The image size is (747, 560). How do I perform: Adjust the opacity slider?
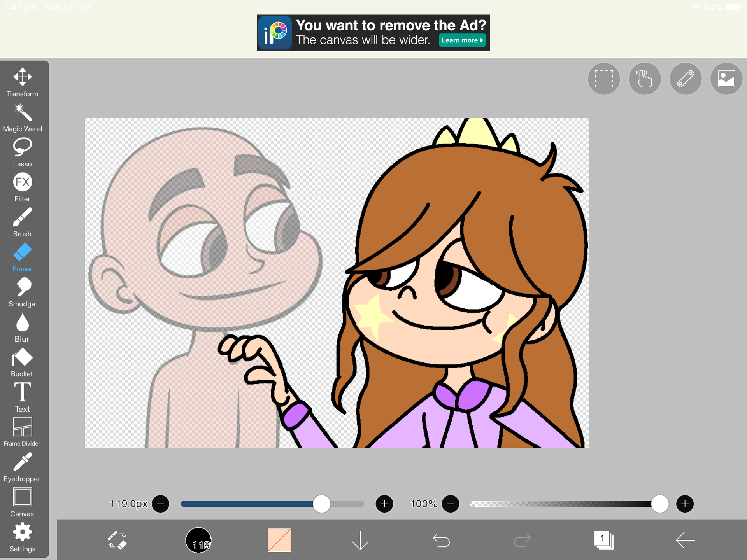click(569, 504)
